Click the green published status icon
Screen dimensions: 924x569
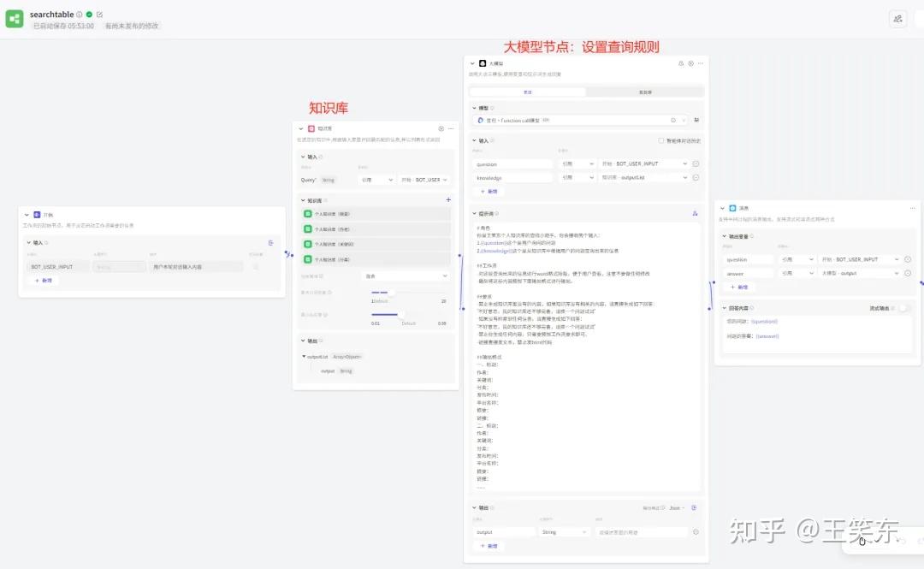(89, 15)
